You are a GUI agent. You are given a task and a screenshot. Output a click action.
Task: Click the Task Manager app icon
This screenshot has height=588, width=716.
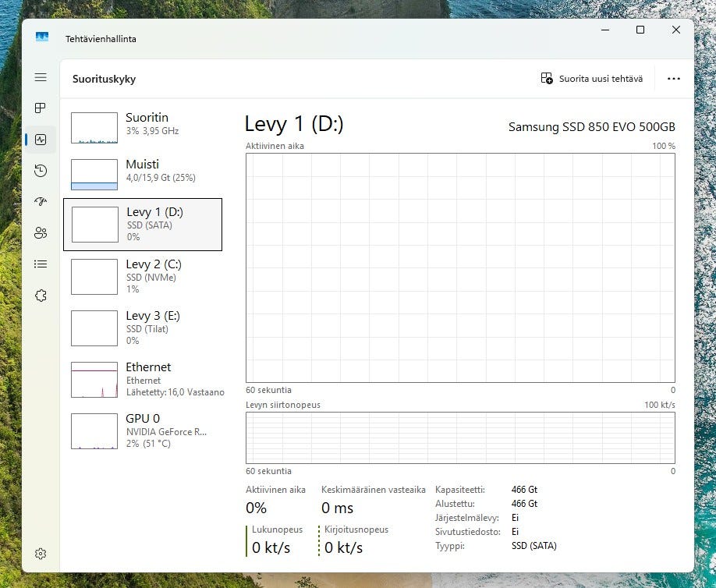point(42,37)
